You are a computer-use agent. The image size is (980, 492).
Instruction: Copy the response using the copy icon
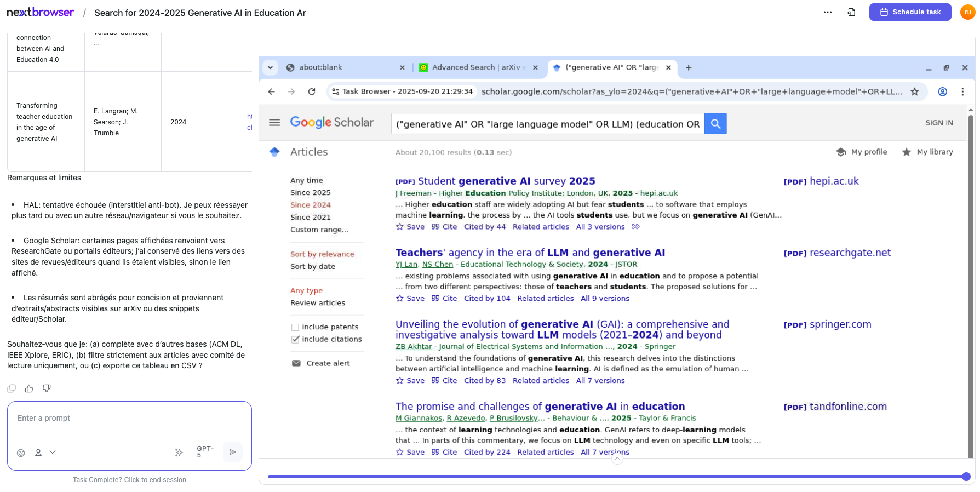point(12,388)
